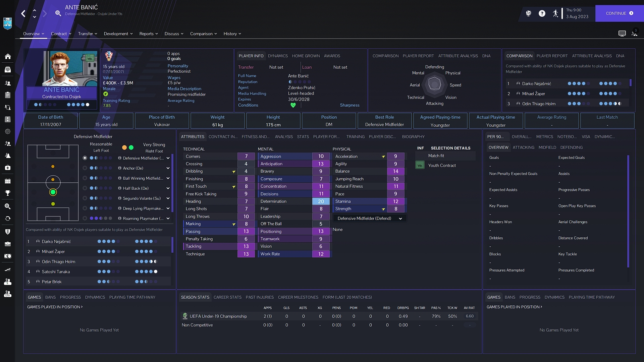Screen dimensions: 644x362
Task: Click the Youth Contract Yth icon
Action: pyautogui.click(x=420, y=165)
